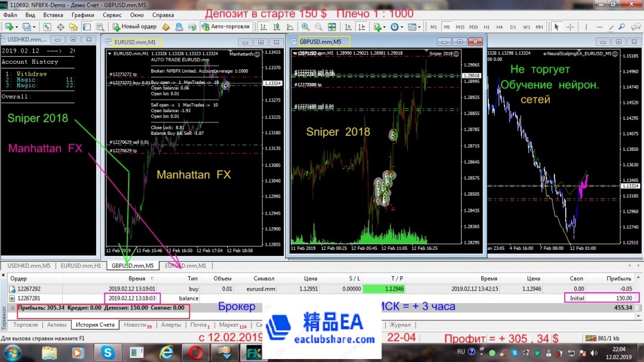Click terminal scrollbar up arrow
Screen dimensions: 644x362
[638, 278]
